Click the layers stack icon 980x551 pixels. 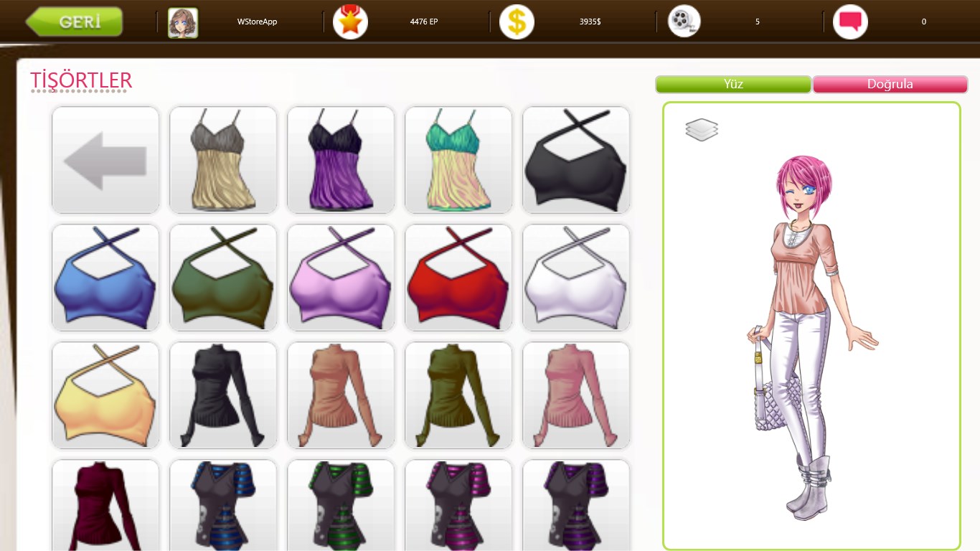point(701,130)
